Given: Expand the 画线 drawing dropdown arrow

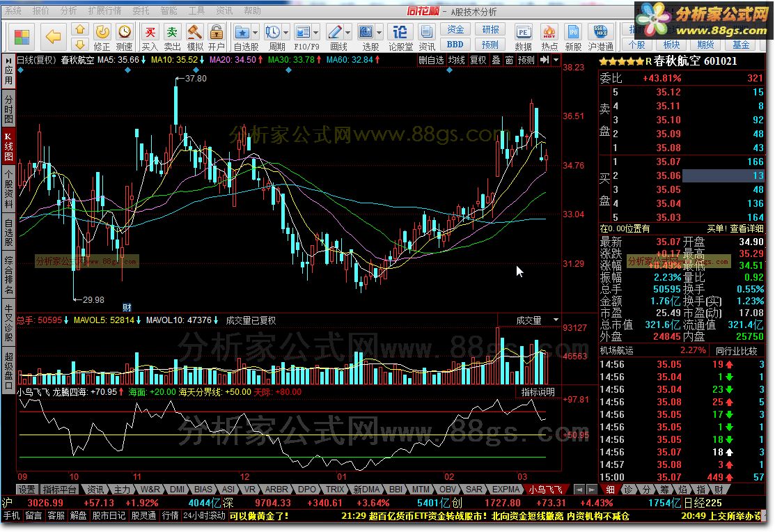Looking at the screenshot, I should click(348, 33).
